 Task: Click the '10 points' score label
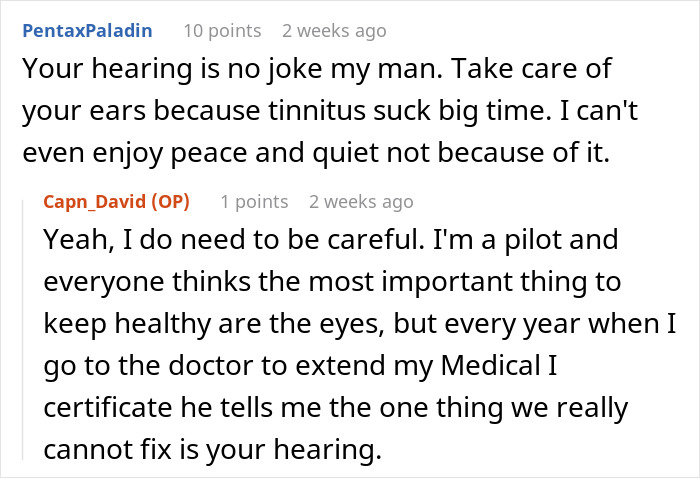(222, 29)
